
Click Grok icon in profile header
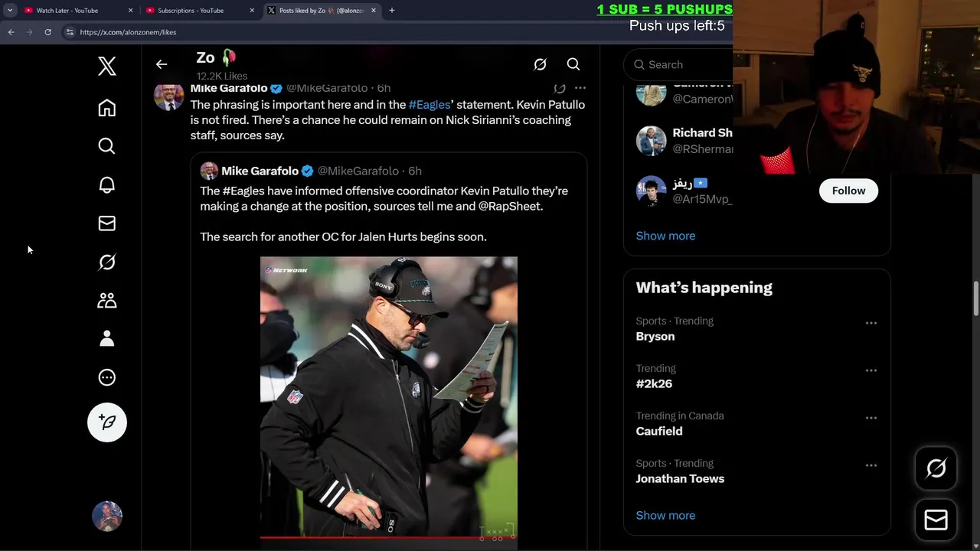pos(540,64)
